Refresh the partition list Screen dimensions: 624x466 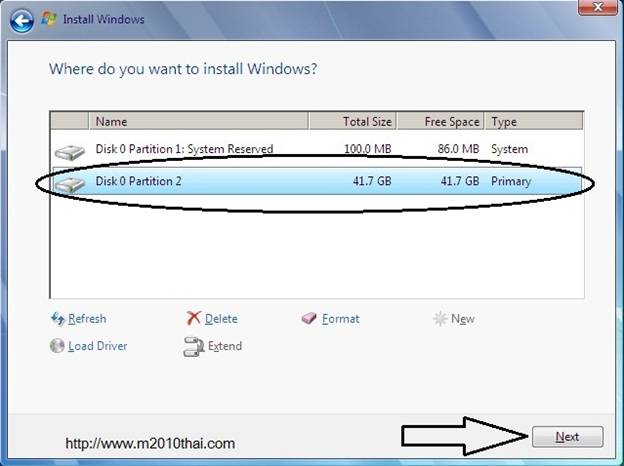(x=87, y=319)
